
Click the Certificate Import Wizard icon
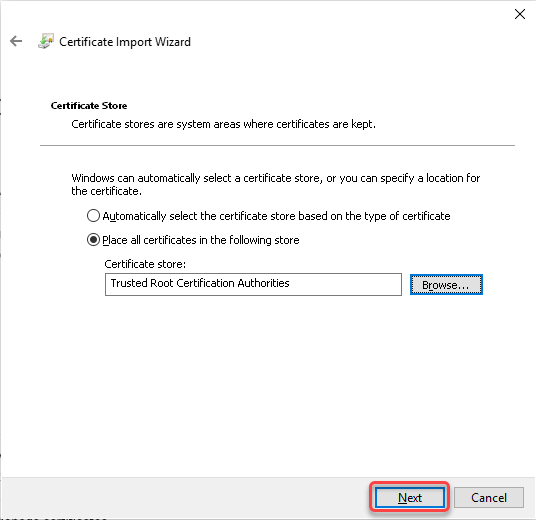click(x=46, y=41)
